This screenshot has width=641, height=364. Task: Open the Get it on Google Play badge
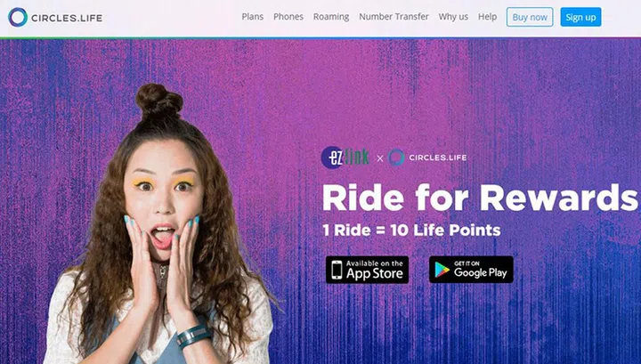point(471,270)
